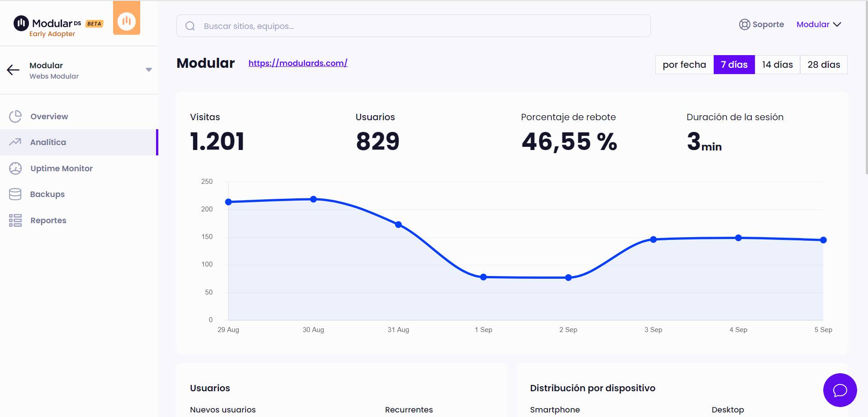
Task: Open the Backups section
Action: [x=47, y=194]
